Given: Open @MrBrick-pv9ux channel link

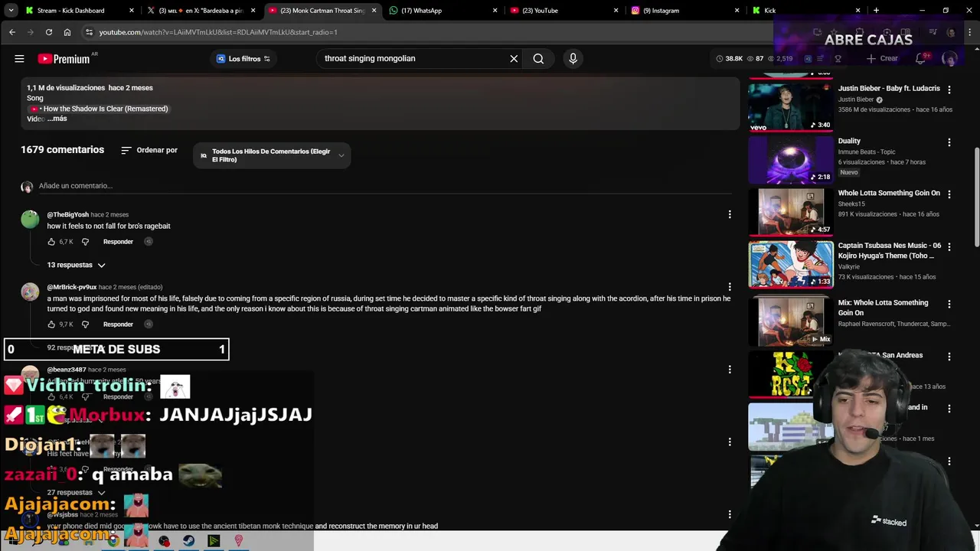Looking at the screenshot, I should 72,287.
